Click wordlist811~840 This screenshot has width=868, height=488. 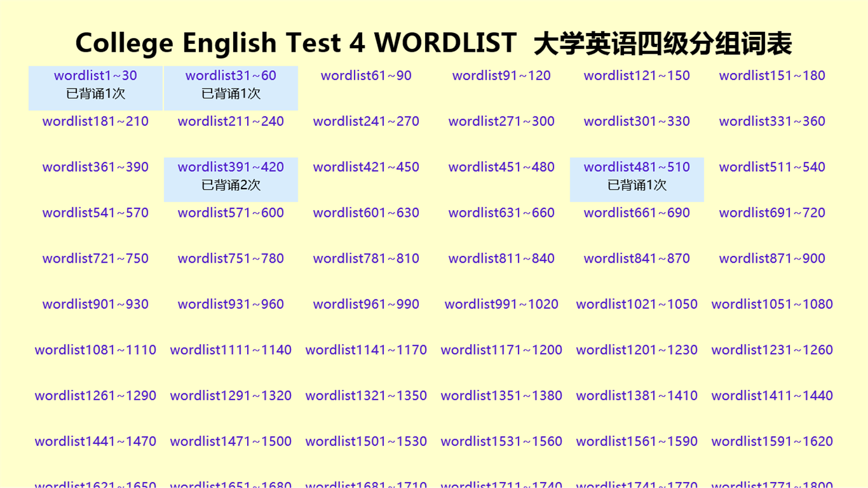coord(502,258)
